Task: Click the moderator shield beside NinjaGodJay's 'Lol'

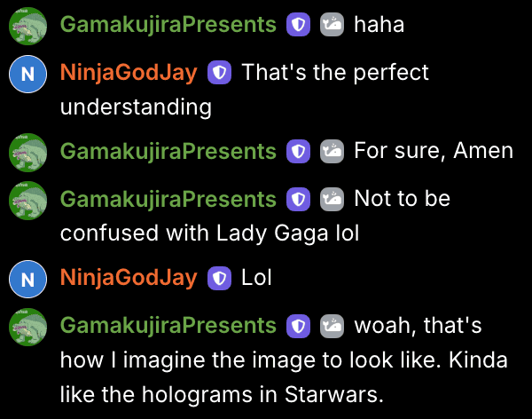Action: (x=220, y=279)
